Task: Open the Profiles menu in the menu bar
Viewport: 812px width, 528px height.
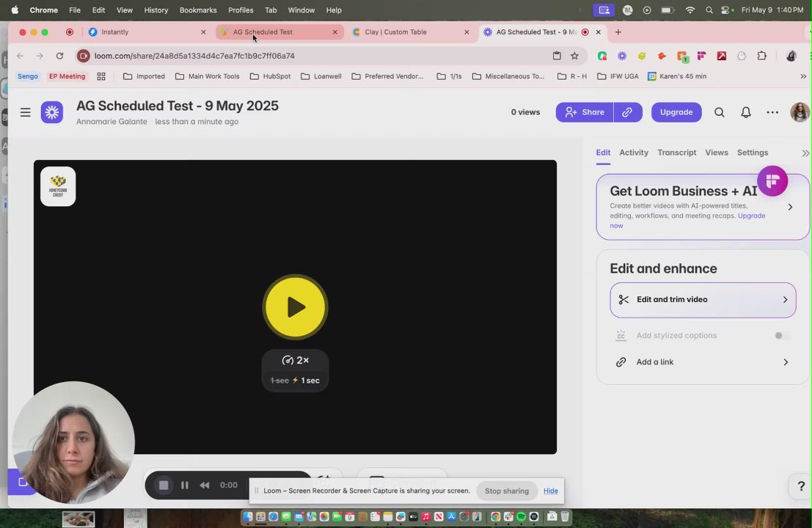Action: (241, 10)
